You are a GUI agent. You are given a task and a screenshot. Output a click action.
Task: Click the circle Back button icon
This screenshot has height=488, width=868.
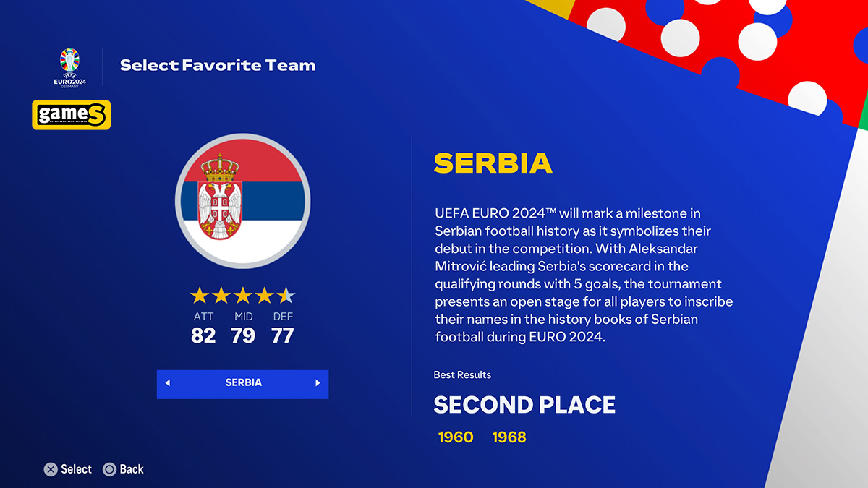(109, 469)
